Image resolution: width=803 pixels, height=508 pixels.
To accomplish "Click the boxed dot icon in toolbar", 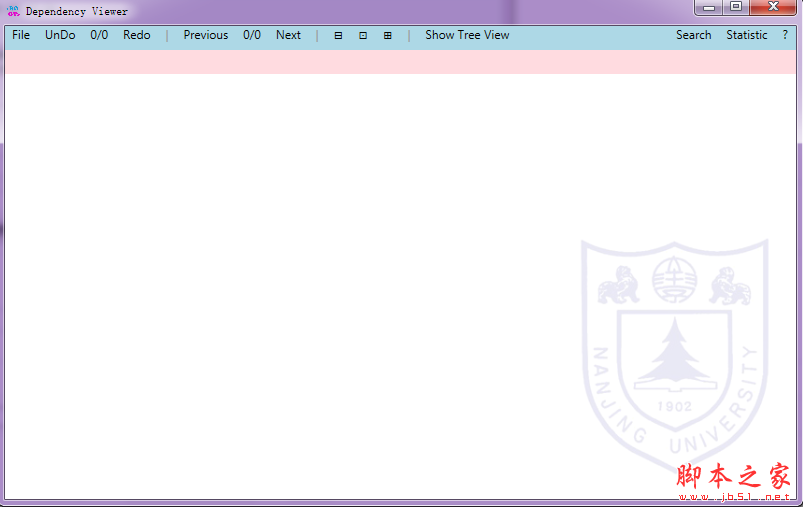I will [363, 35].
